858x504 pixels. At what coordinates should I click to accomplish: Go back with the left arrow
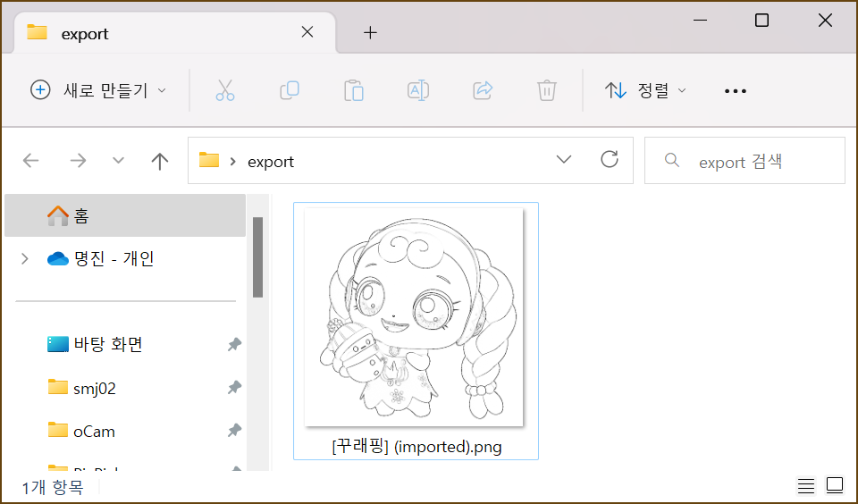pyautogui.click(x=31, y=160)
